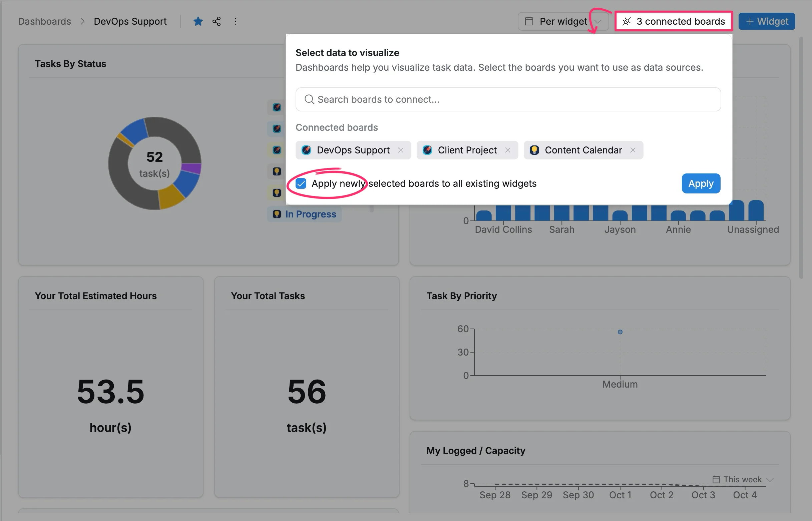Image resolution: width=812 pixels, height=521 pixels.
Task: Click the calendar icon beside This week
Action: (x=716, y=479)
